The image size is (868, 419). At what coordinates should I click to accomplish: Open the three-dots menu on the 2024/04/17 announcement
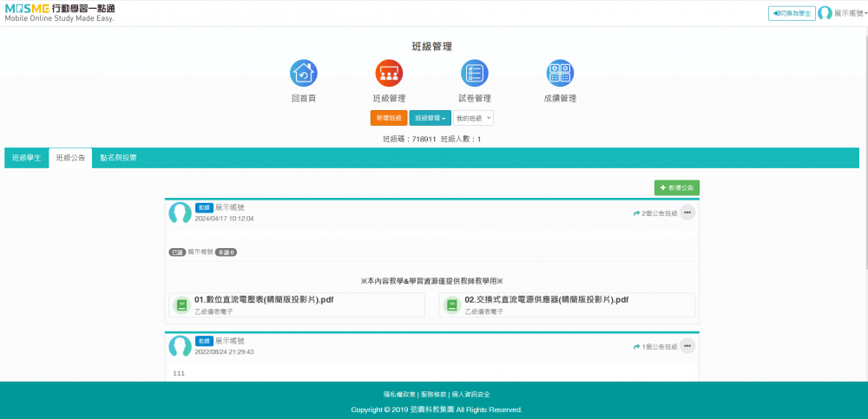click(687, 213)
